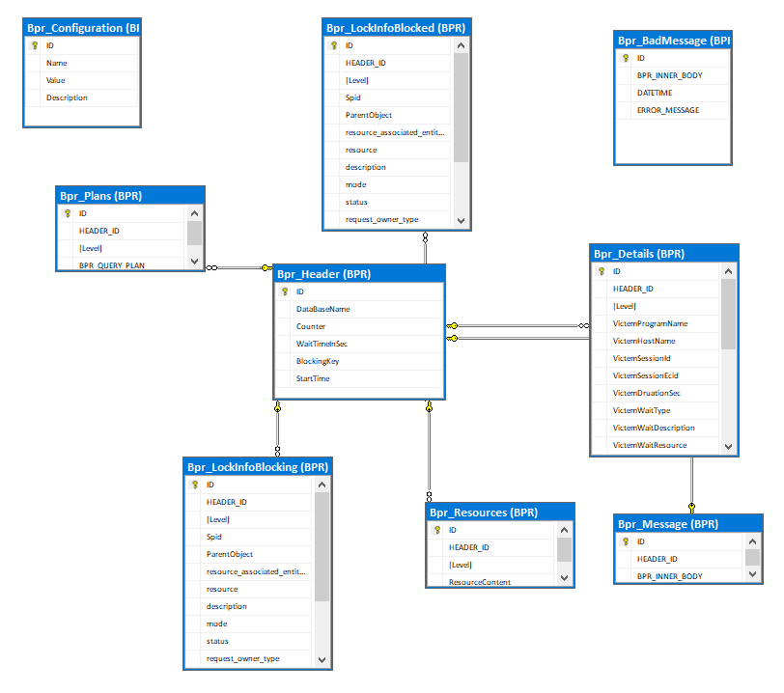The height and width of the screenshot is (693, 784).
Task: Click the primary key icon in Bpr_Details table
Action: pos(602,271)
